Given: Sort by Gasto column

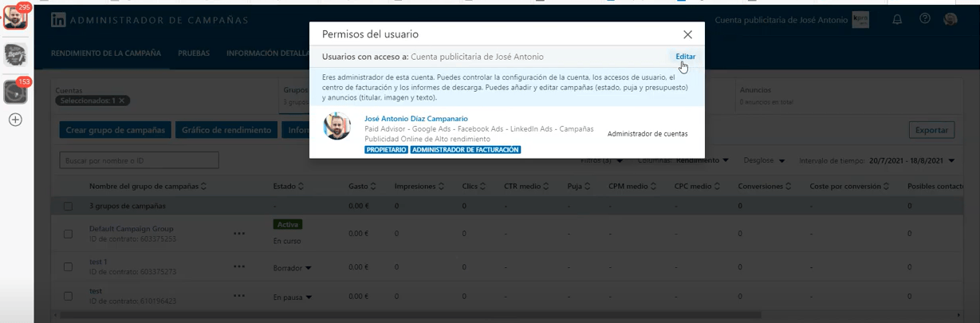Looking at the screenshot, I should pos(362,187).
